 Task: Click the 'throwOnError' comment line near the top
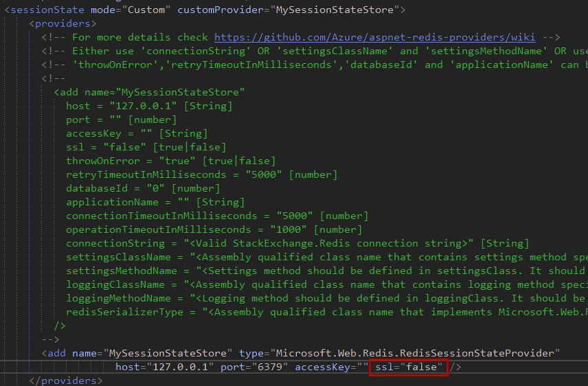click(315, 65)
